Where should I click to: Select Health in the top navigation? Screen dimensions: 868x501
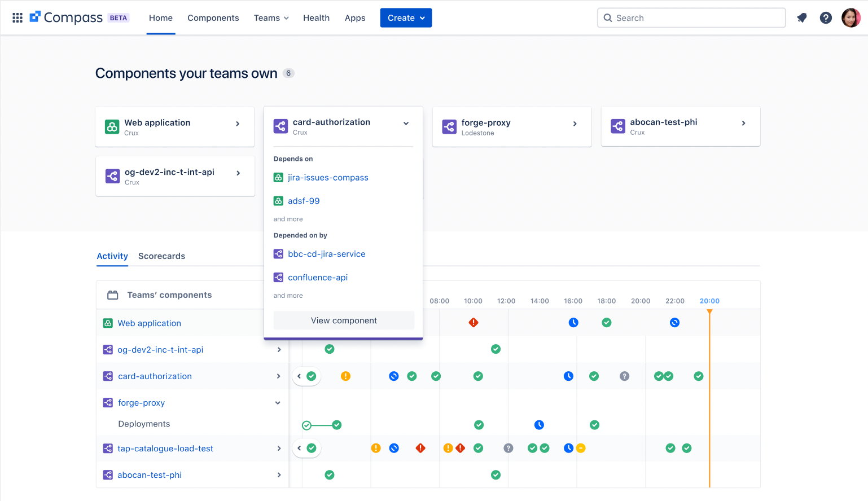(316, 17)
